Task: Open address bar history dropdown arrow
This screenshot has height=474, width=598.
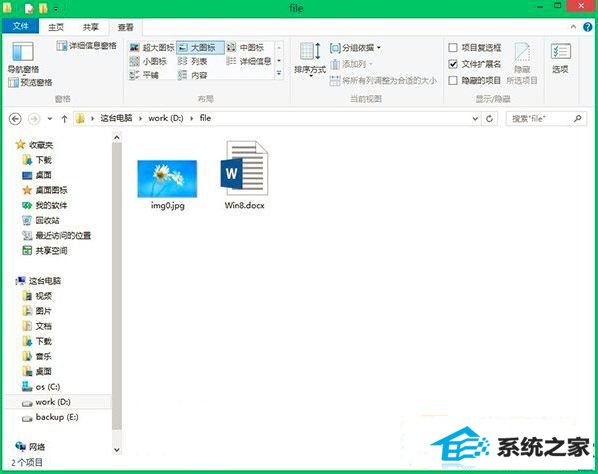Action: click(x=475, y=119)
